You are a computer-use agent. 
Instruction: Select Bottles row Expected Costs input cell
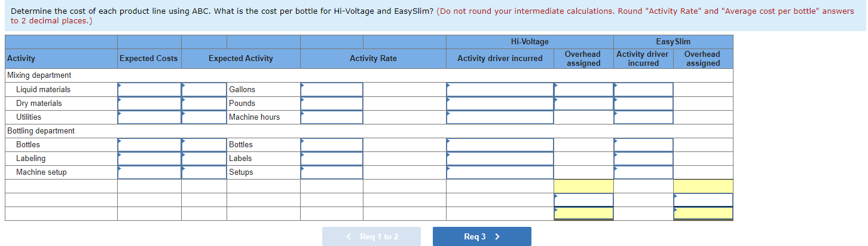pos(149,144)
